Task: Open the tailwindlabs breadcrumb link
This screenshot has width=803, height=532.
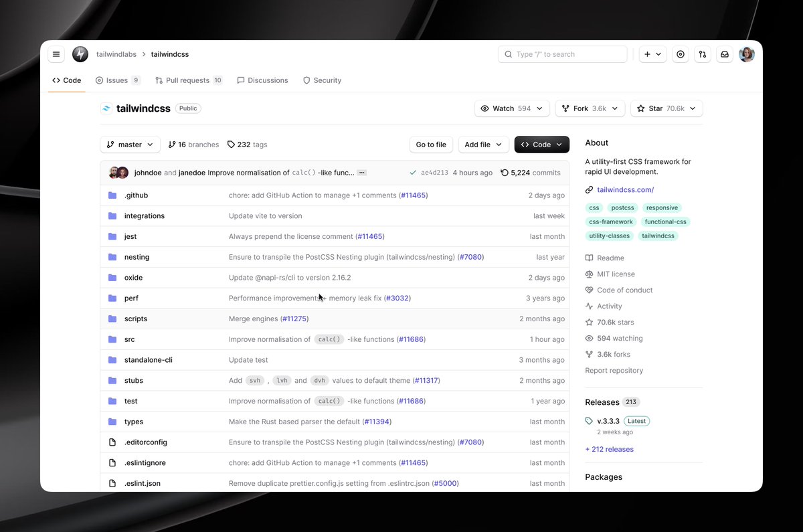Action: tap(116, 54)
